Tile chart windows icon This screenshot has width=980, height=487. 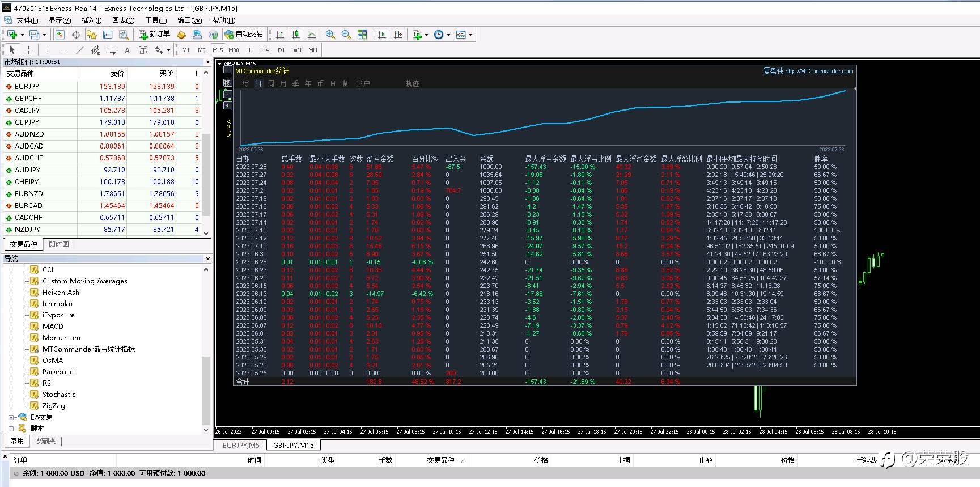coord(362,35)
